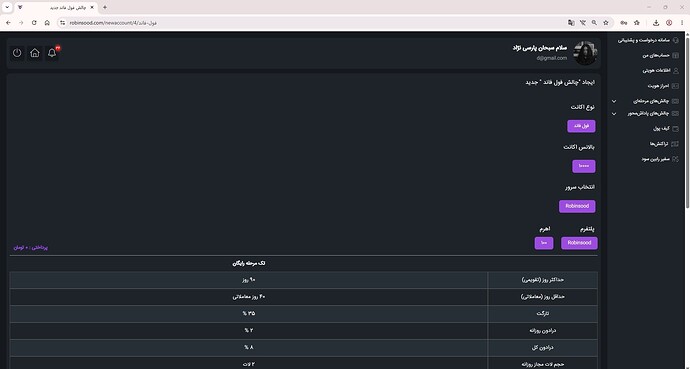Open the password key icon in toolbar

click(x=624, y=23)
